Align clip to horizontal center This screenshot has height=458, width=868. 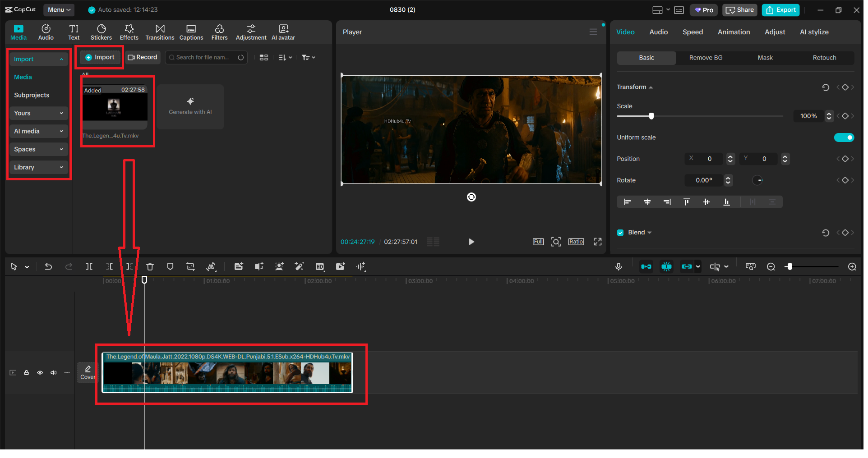click(647, 202)
